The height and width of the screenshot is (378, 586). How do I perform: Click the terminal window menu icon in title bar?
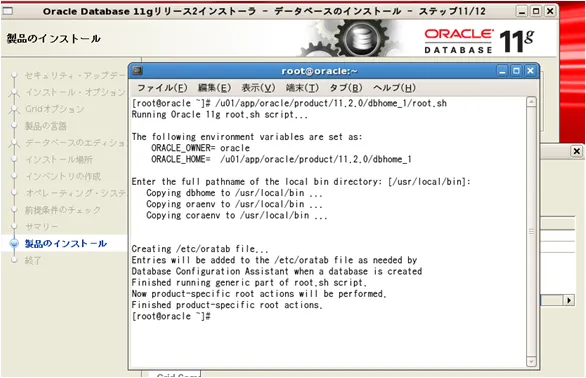137,70
